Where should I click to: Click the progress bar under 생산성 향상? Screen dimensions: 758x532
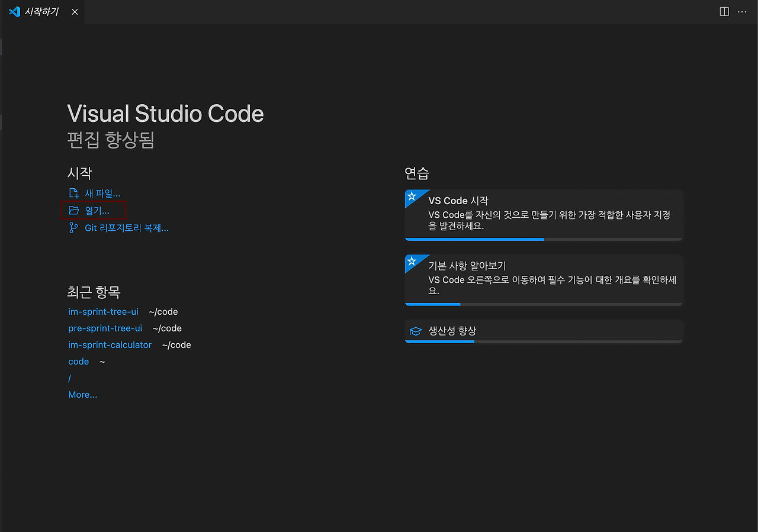(544, 341)
